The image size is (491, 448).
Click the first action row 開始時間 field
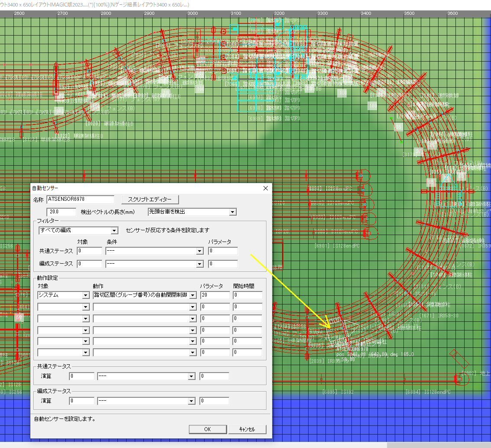tap(247, 295)
